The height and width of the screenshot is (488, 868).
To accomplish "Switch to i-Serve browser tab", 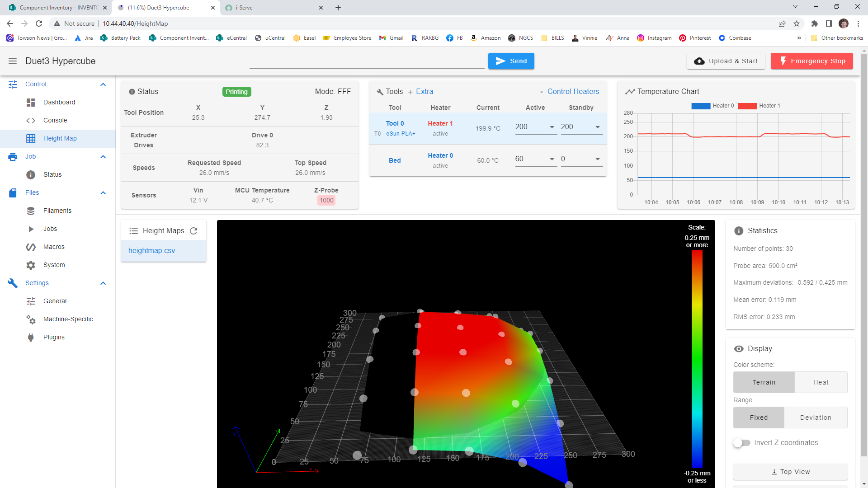I will pos(274,8).
